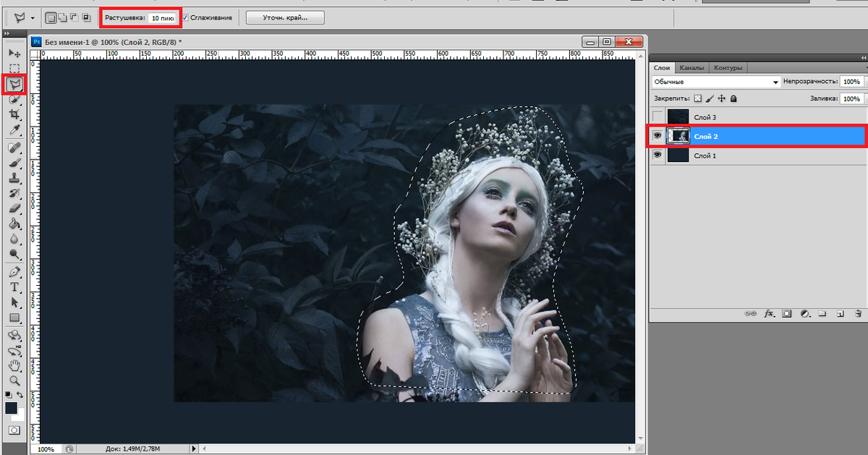The width and height of the screenshot is (868, 455).
Task: Click the add layer style fx icon
Action: 769,314
